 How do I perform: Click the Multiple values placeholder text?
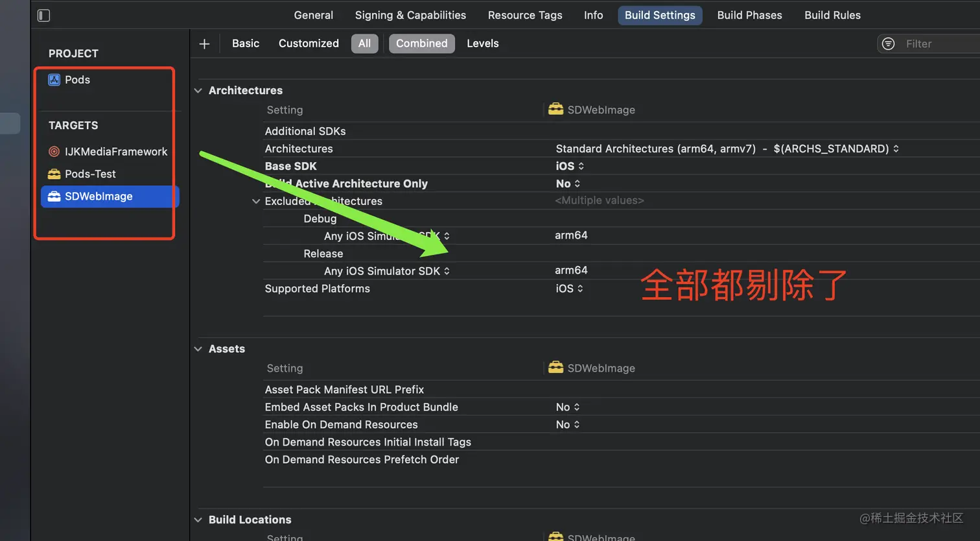click(x=600, y=200)
